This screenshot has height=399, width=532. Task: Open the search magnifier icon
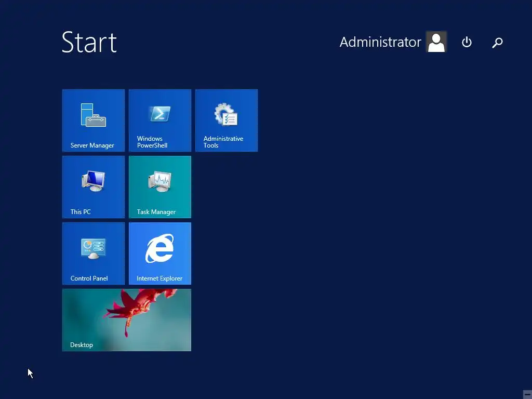497,43
